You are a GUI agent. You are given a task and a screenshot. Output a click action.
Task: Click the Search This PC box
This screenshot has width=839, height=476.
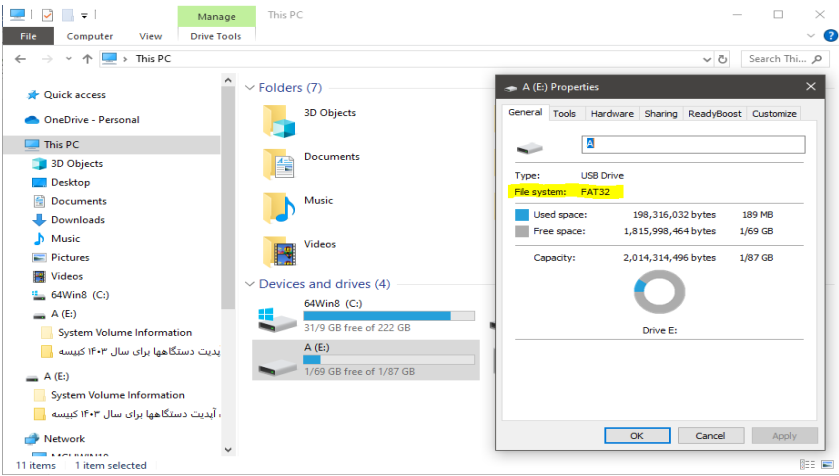click(x=784, y=59)
